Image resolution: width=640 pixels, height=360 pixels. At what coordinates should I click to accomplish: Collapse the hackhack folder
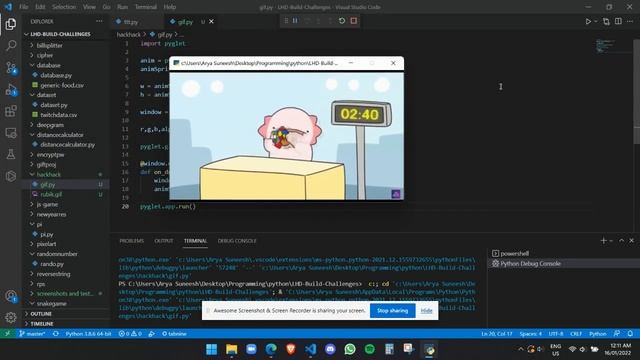pos(48,174)
